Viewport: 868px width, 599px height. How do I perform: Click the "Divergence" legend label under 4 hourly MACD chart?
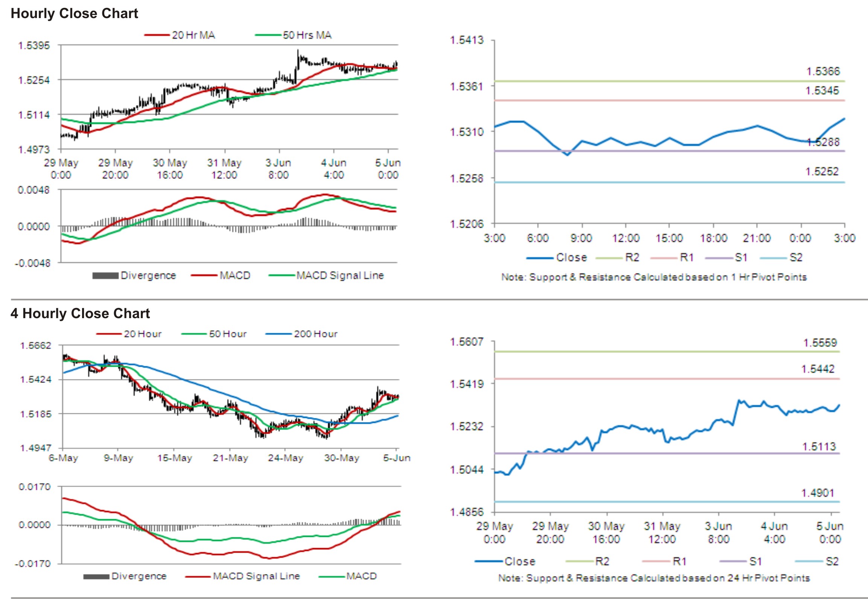click(139, 576)
